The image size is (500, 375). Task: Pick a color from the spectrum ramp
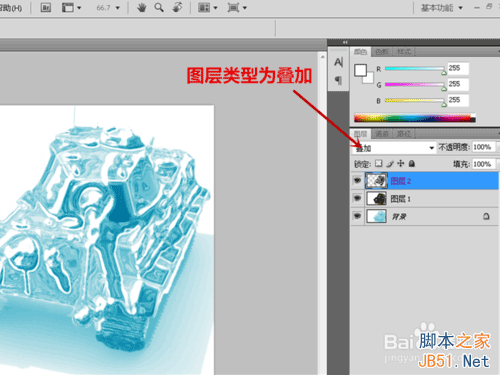click(415, 118)
